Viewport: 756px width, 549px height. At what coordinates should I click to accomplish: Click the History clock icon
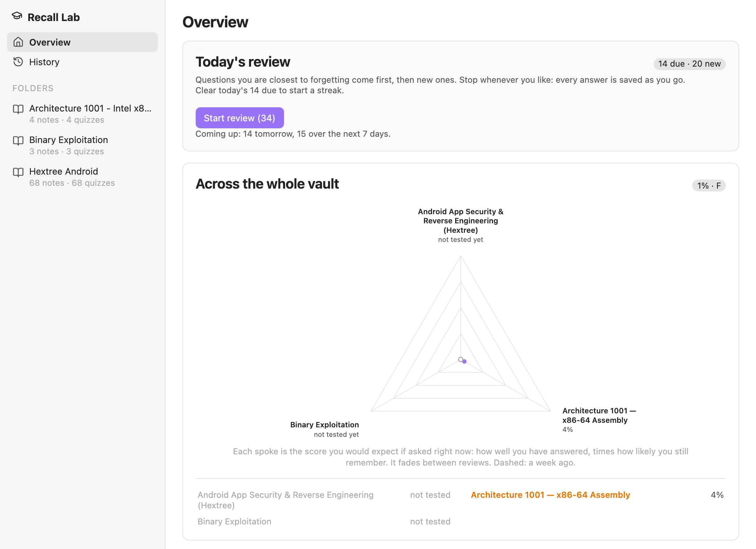click(x=18, y=62)
